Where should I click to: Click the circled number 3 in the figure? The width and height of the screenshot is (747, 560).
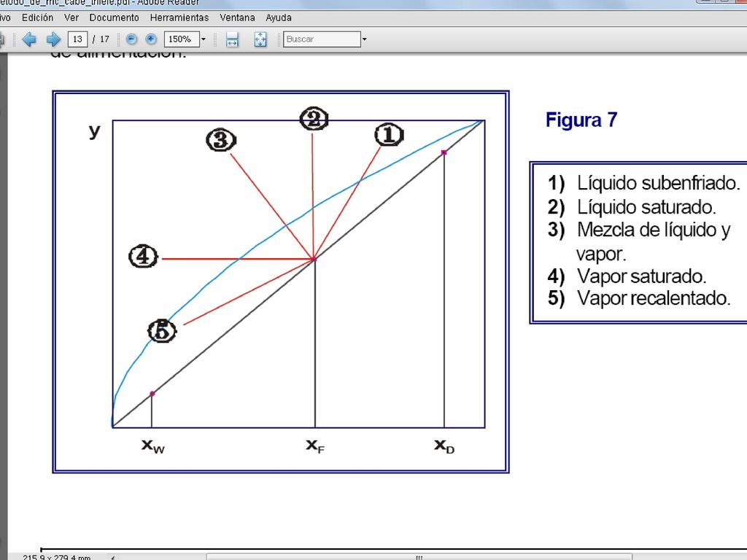click(x=221, y=140)
